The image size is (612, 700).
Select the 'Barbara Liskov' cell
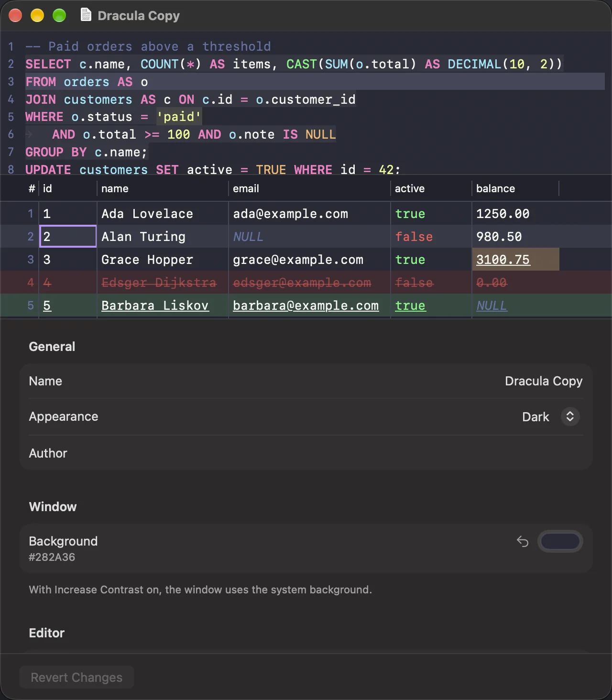[x=163, y=305]
